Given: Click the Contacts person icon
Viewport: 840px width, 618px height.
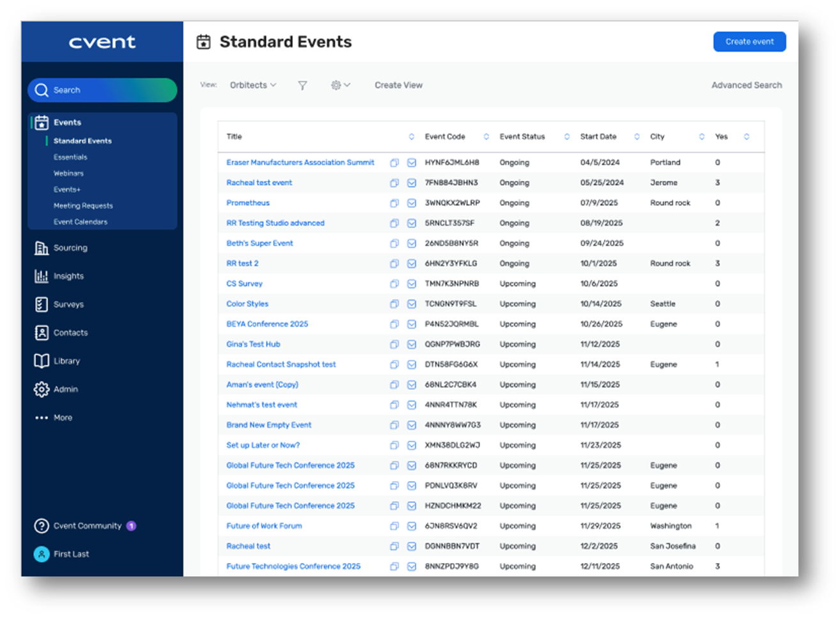Looking at the screenshot, I should click(42, 332).
